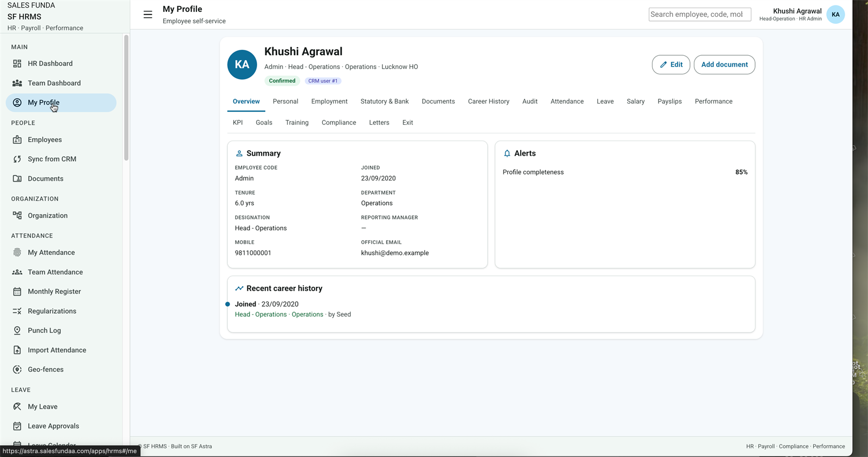Toggle the hamburger menu icon
The image size is (868, 457).
click(148, 15)
